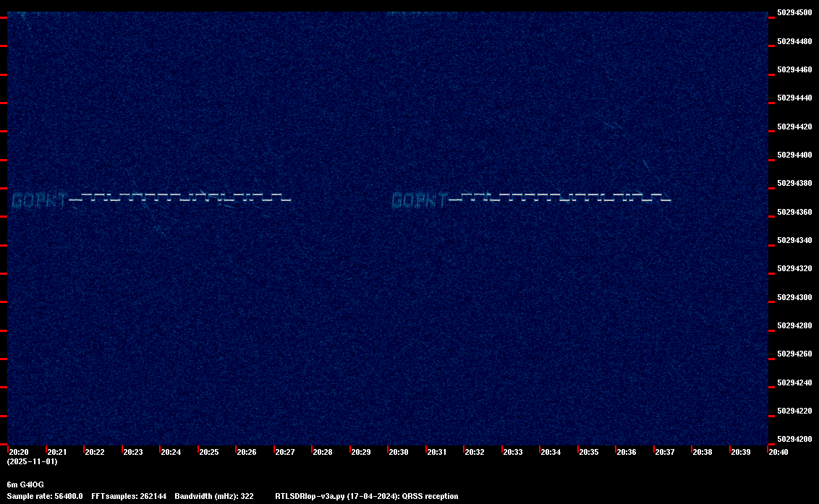Click the 20:40 time axis label
The height and width of the screenshot is (504, 819).
[x=778, y=452]
